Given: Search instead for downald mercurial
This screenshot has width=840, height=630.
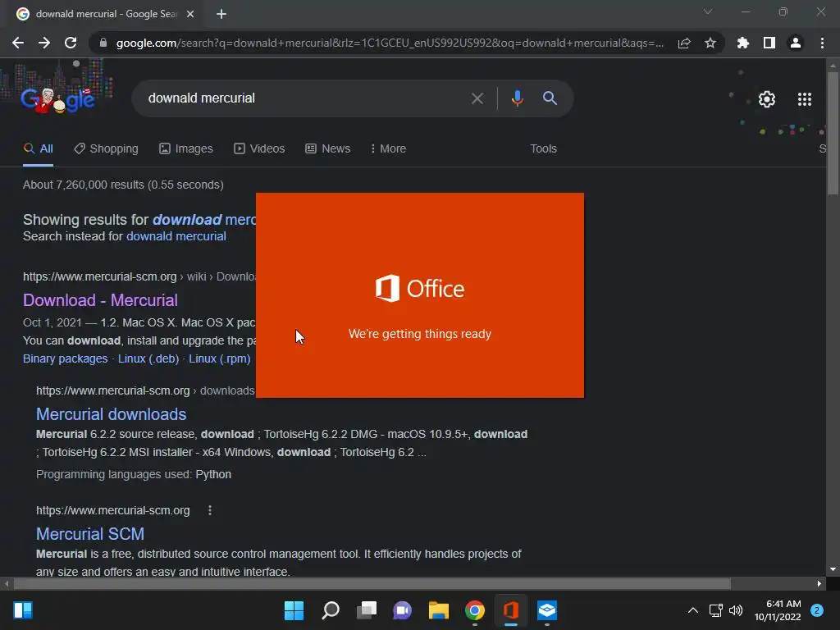Looking at the screenshot, I should [176, 236].
